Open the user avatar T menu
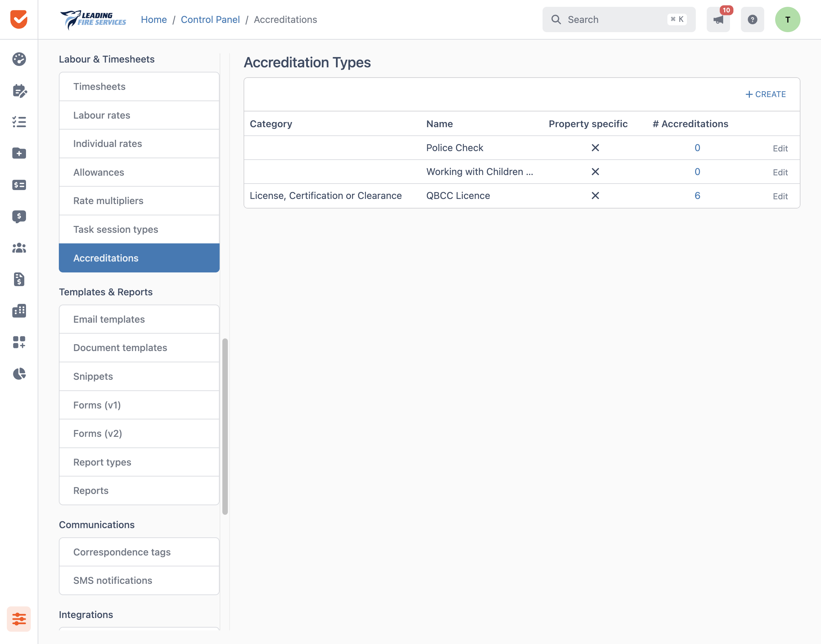Viewport: 821px width, 644px height. point(788,19)
